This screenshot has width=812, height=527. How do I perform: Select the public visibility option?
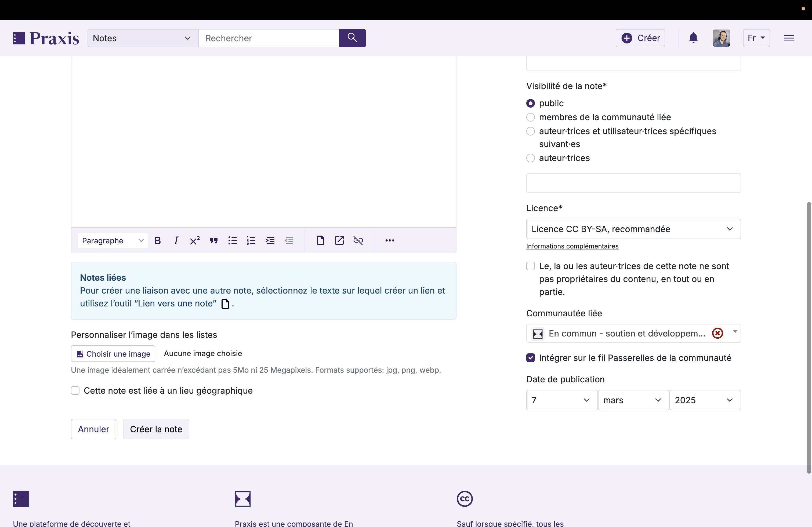click(531, 103)
